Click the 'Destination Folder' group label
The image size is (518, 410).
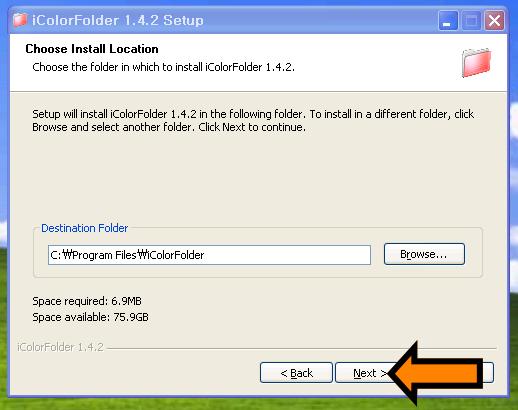click(84, 228)
